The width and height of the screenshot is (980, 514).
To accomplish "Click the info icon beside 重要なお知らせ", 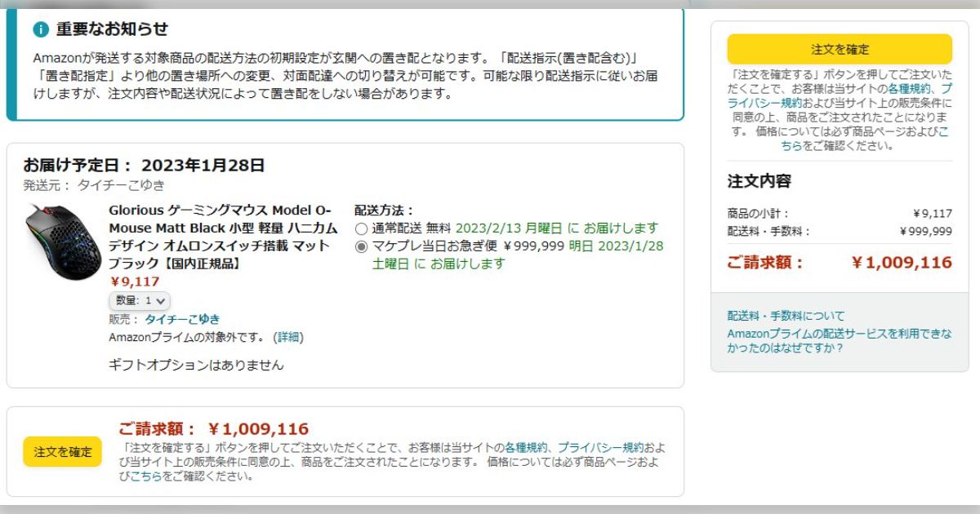I will point(41,29).
